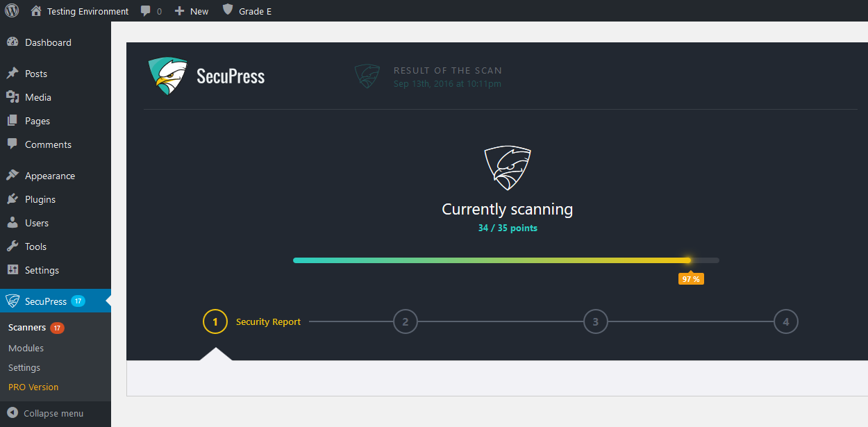Viewport: 868px width, 427px height.
Task: Click the 34 / 35 points text
Action: pyautogui.click(x=508, y=228)
